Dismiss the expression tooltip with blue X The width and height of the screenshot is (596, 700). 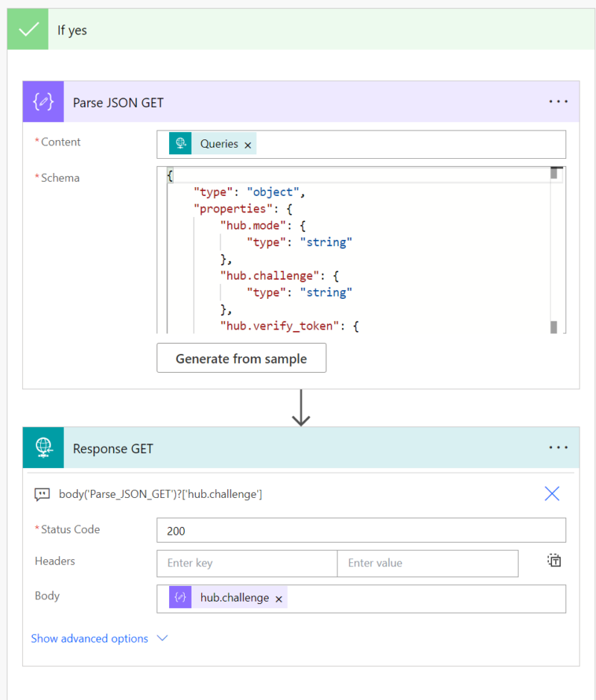tap(552, 494)
